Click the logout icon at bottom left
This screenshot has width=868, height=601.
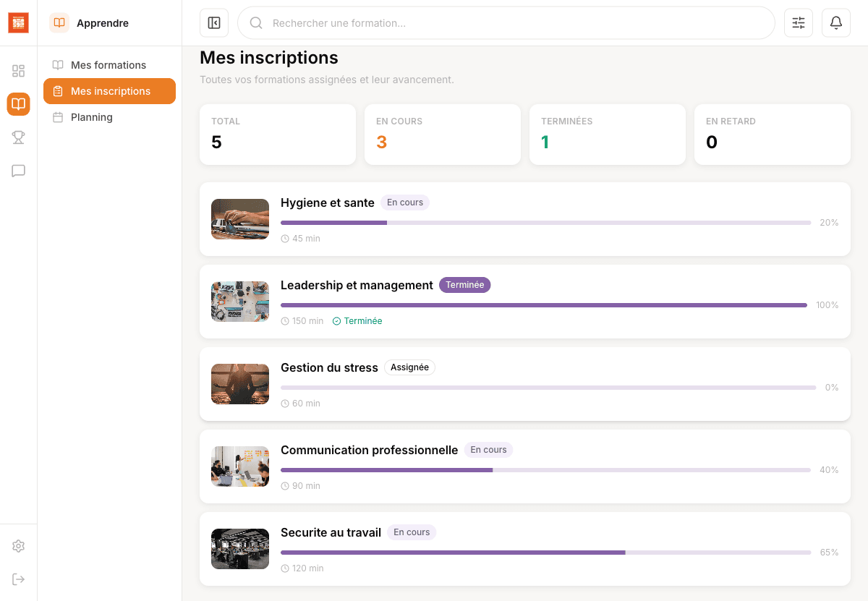click(18, 579)
